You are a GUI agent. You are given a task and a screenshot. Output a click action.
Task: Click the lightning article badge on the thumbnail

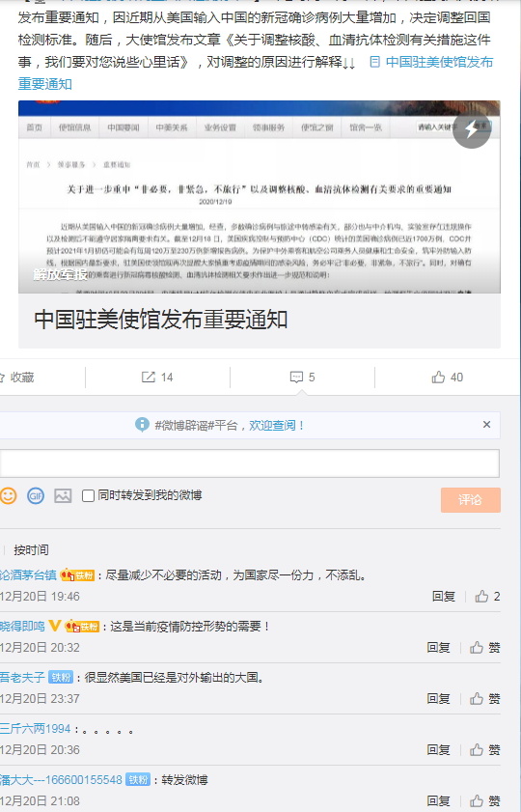click(472, 129)
